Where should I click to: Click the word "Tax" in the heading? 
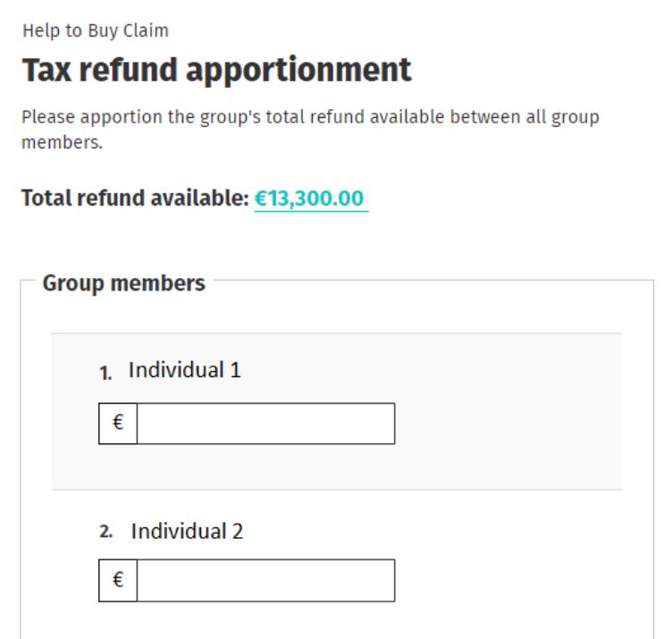(46, 70)
